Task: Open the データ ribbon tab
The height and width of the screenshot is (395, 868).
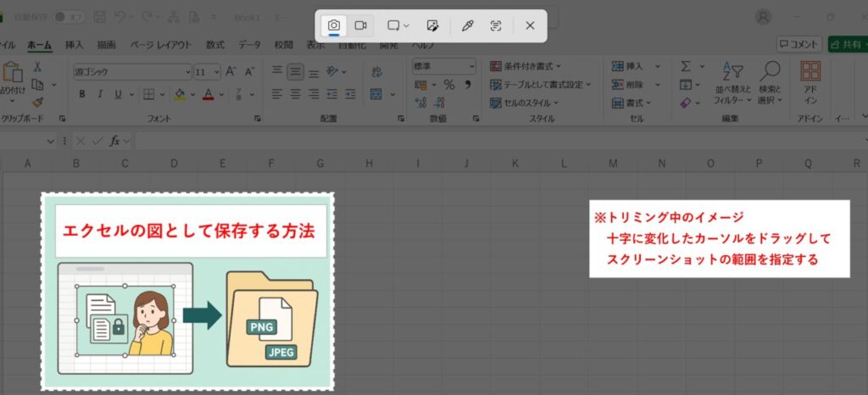Action: click(x=250, y=45)
